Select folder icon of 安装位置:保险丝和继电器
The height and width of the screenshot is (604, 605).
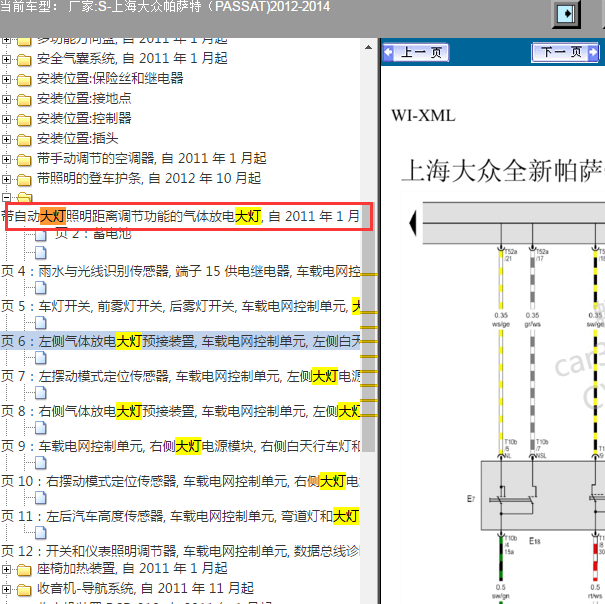[24, 80]
